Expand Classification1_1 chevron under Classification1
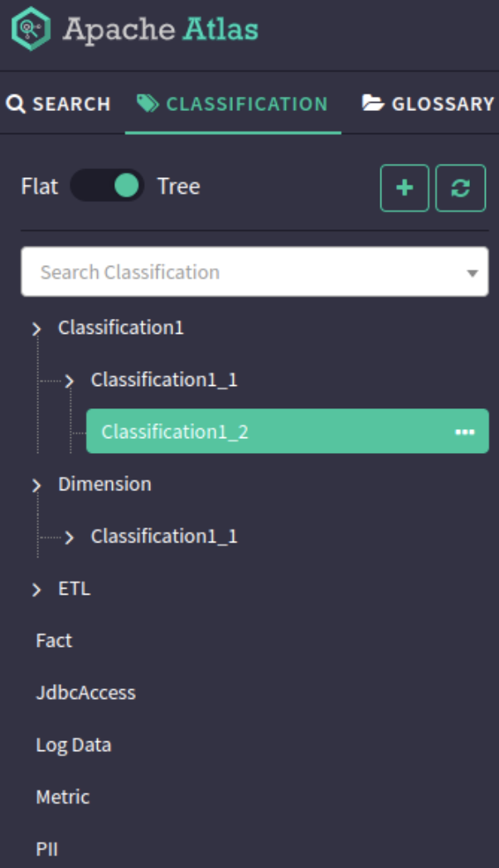This screenshot has width=499, height=868. [70, 381]
